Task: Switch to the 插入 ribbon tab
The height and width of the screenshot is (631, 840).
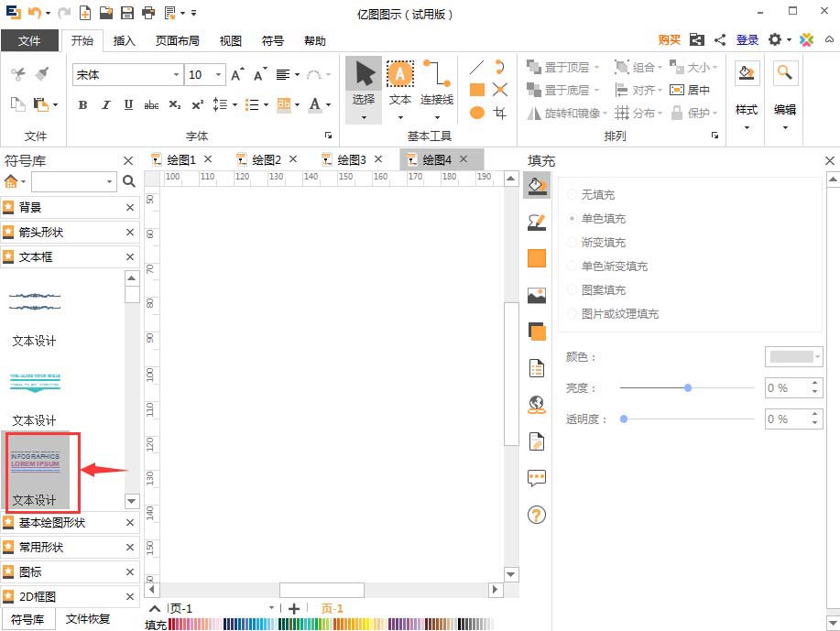Action: coord(124,40)
